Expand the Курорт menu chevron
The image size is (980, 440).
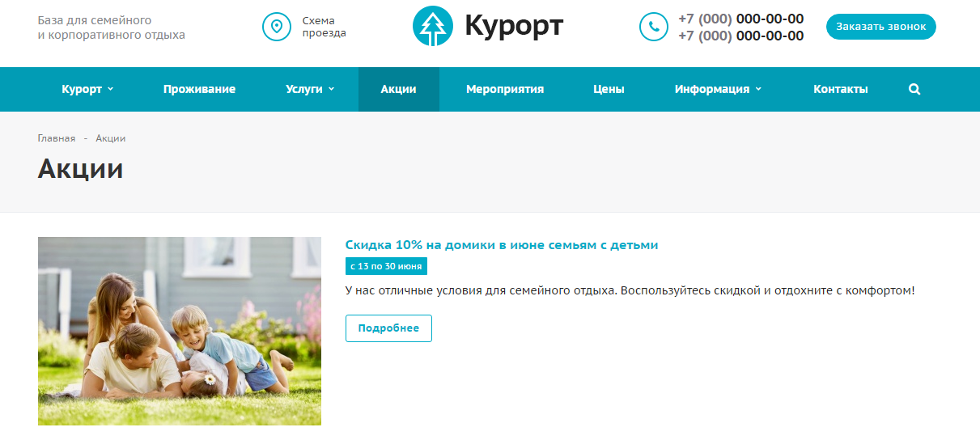(x=111, y=89)
